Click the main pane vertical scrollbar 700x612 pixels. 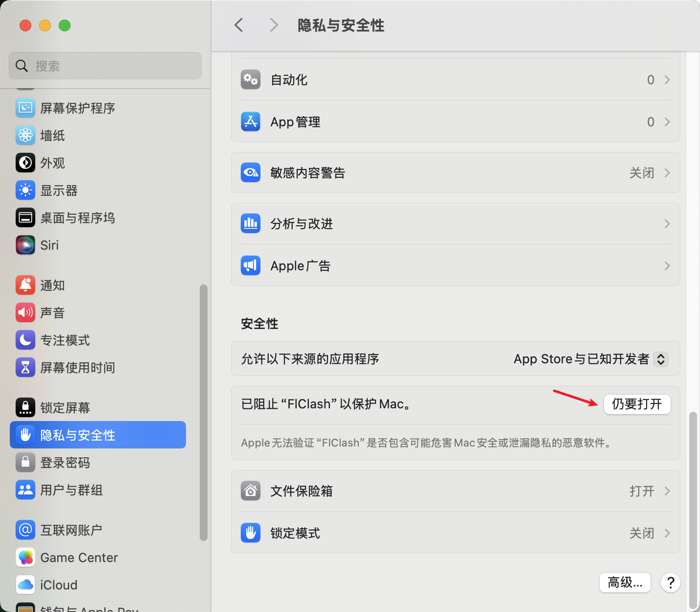click(x=693, y=510)
